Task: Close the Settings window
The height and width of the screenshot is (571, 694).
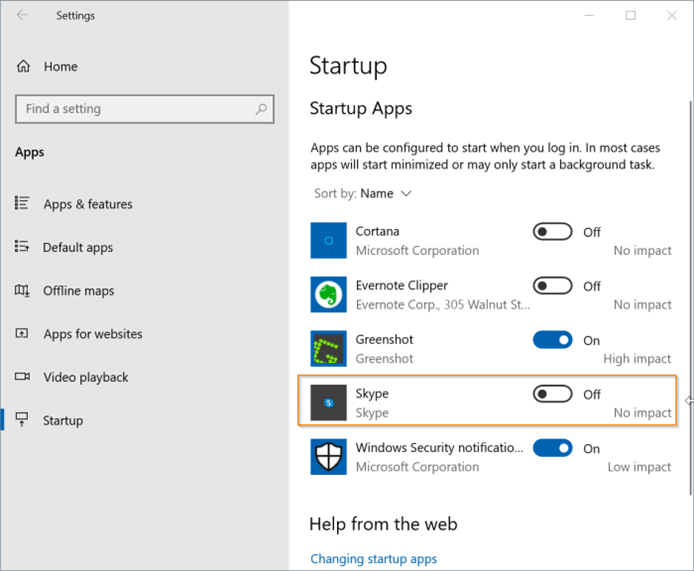Action: click(x=672, y=15)
